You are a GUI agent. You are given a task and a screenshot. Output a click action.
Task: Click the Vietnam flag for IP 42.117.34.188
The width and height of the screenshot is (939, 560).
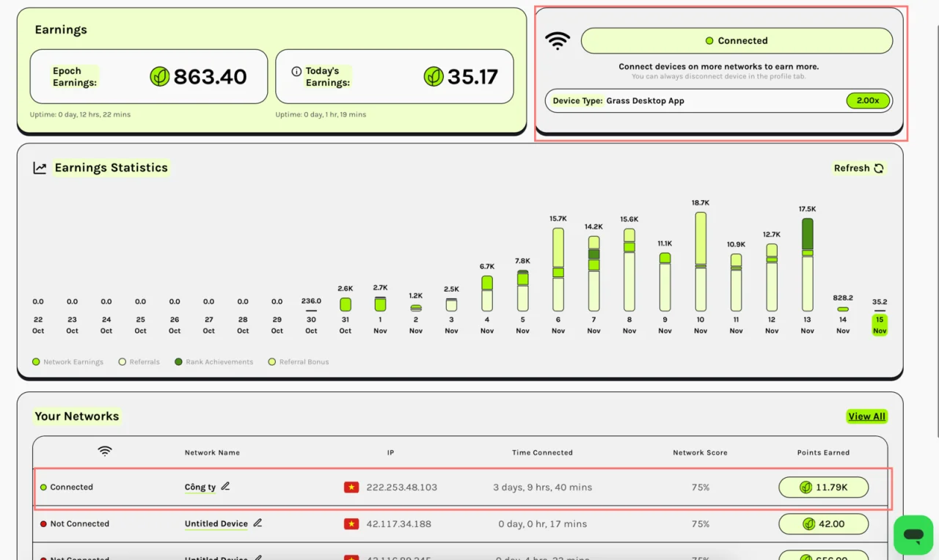coord(351,523)
